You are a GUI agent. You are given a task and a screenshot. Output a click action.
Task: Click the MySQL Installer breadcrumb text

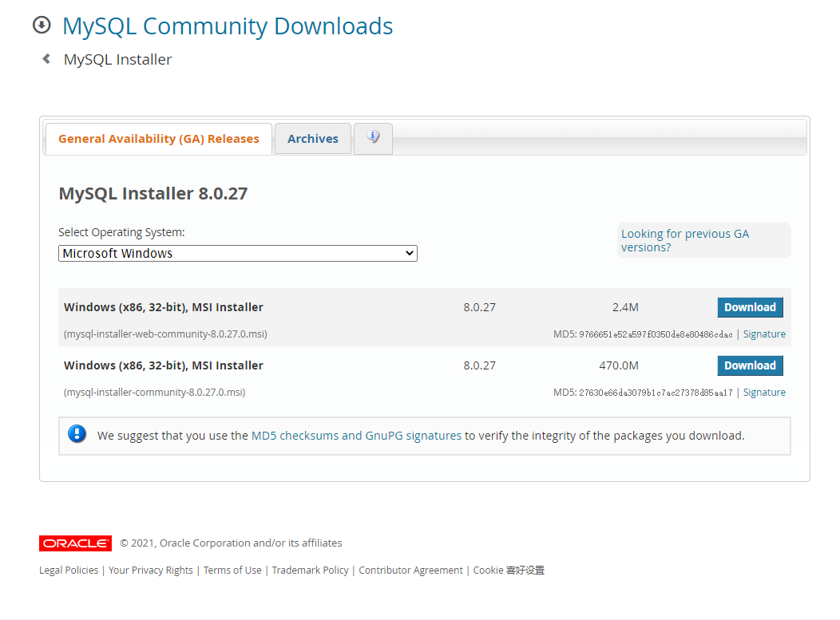(118, 59)
